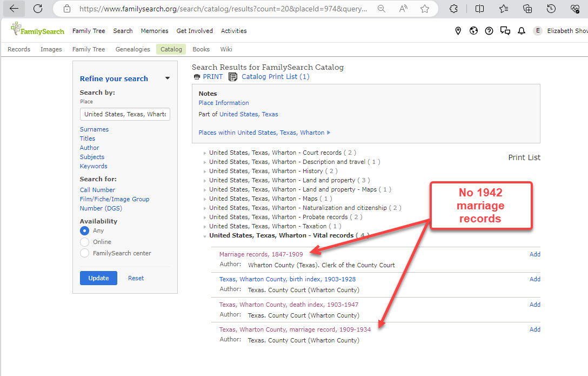This screenshot has width=588, height=376.
Task: Click the Catalog Print List document icon
Action: coord(233,77)
